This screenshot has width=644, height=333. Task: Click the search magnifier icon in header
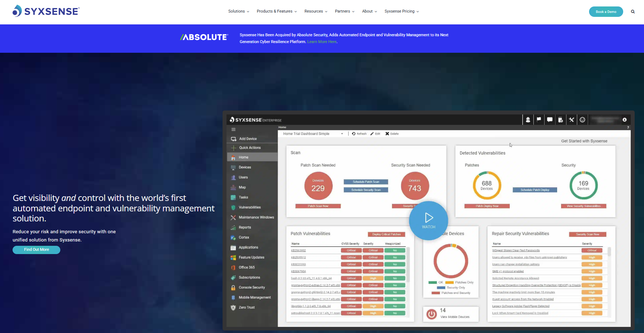tap(633, 11)
